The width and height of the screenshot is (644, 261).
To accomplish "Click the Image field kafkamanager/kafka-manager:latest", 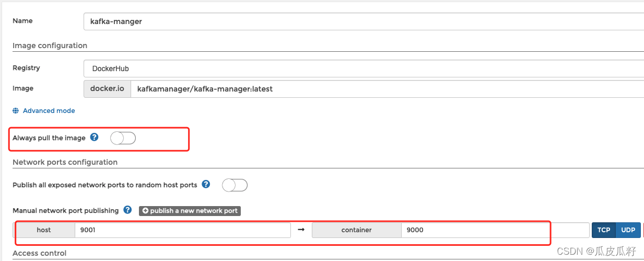I will coord(387,89).
